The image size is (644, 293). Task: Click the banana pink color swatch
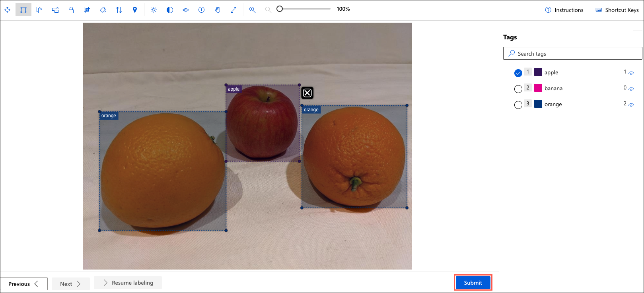[538, 88]
